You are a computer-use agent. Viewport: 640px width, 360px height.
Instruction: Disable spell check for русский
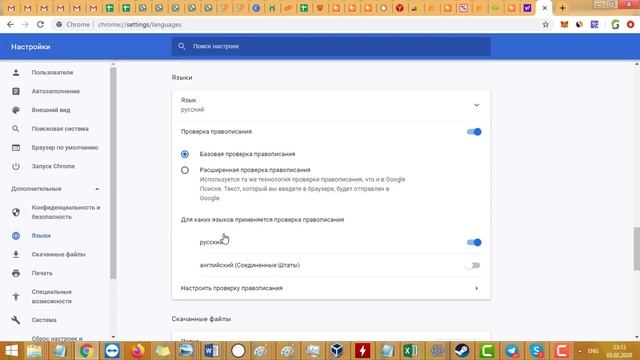pos(474,242)
